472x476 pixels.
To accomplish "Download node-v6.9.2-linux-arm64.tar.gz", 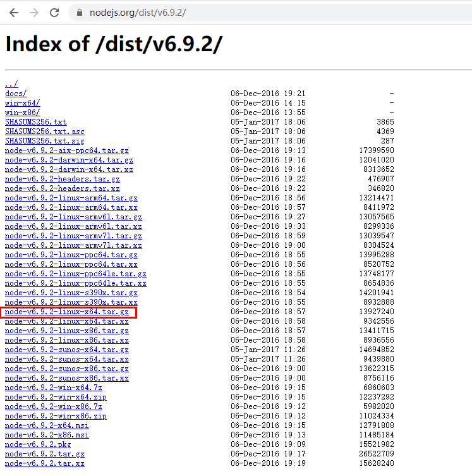I will (71, 198).
